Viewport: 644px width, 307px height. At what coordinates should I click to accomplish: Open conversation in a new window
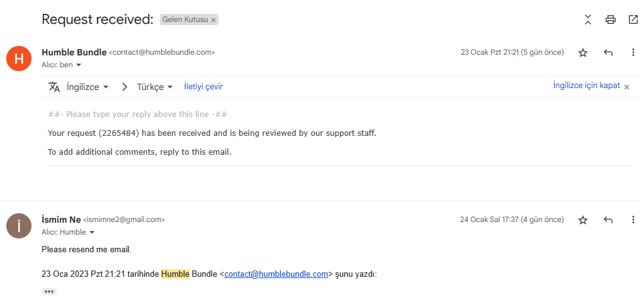633,20
